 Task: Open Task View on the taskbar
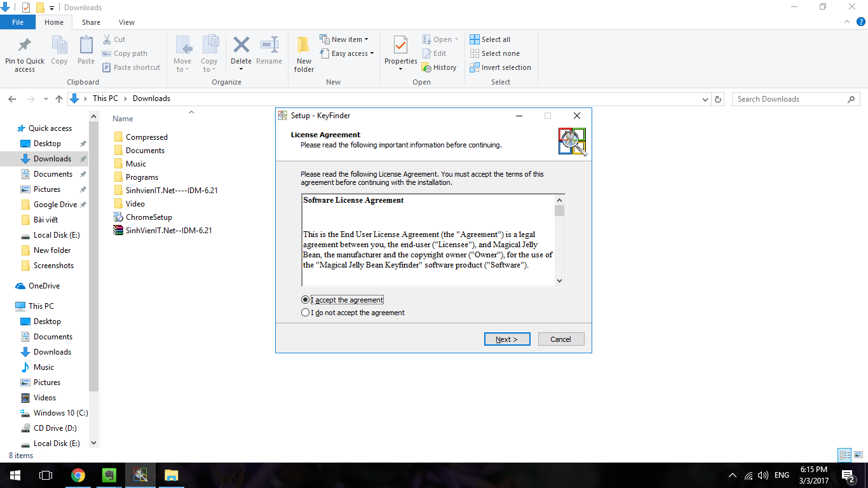pyautogui.click(x=46, y=475)
